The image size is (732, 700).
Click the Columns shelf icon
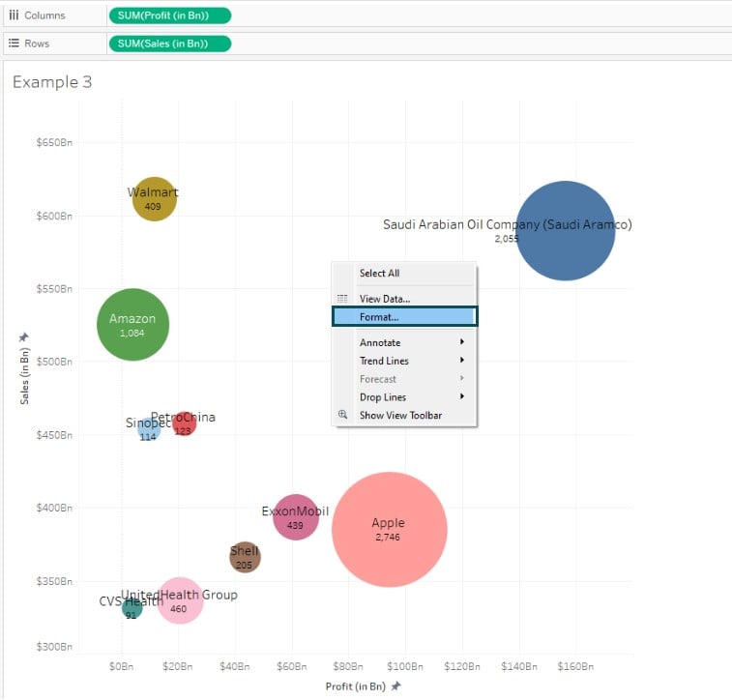(x=14, y=15)
